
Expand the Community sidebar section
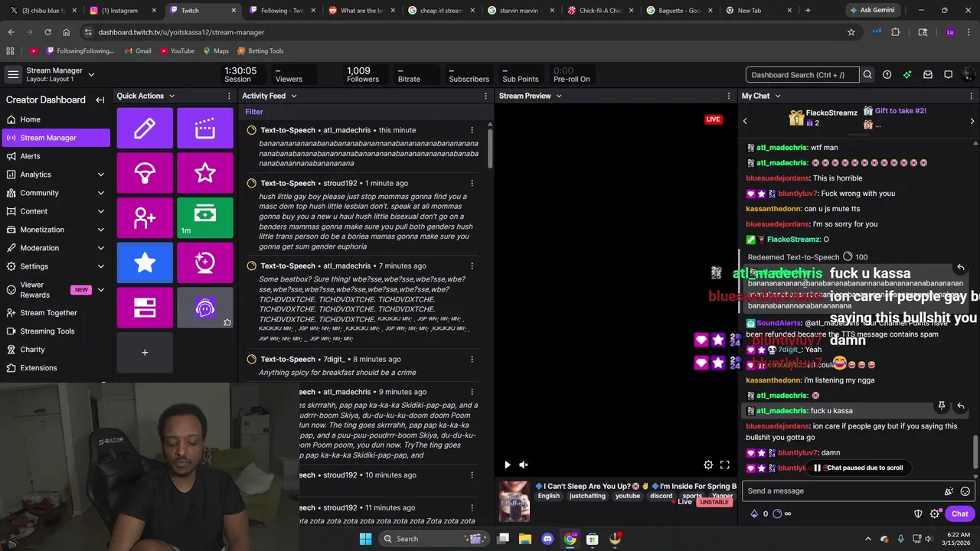point(100,193)
